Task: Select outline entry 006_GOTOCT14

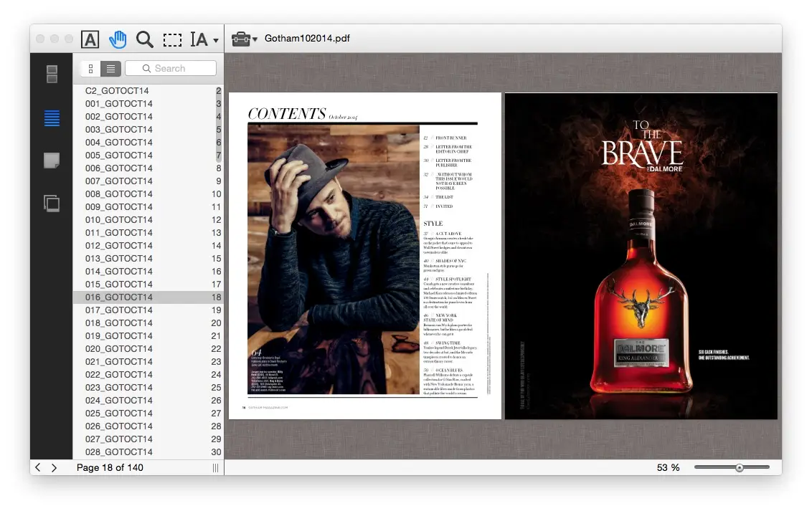Action: (148, 168)
